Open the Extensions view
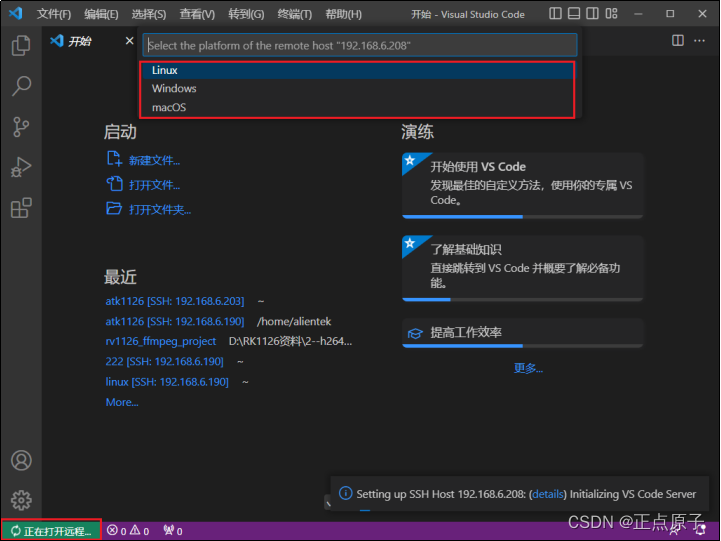721x541 pixels. (x=21, y=208)
